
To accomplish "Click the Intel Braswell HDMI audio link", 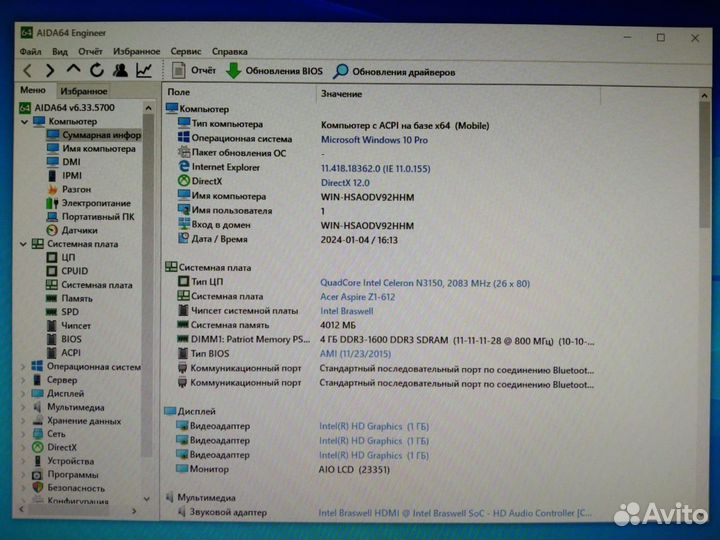I will click(455, 513).
